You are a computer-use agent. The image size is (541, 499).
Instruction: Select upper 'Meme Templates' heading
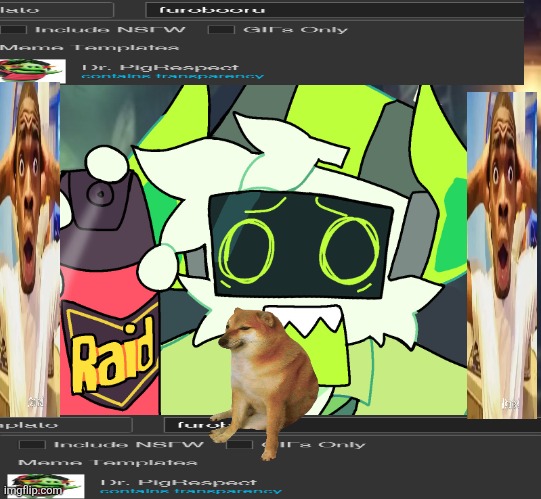[89, 48]
